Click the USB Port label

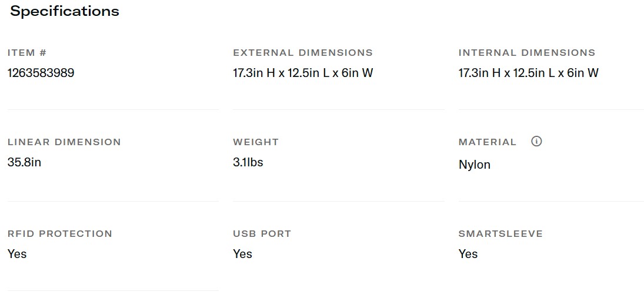pyautogui.click(x=262, y=234)
